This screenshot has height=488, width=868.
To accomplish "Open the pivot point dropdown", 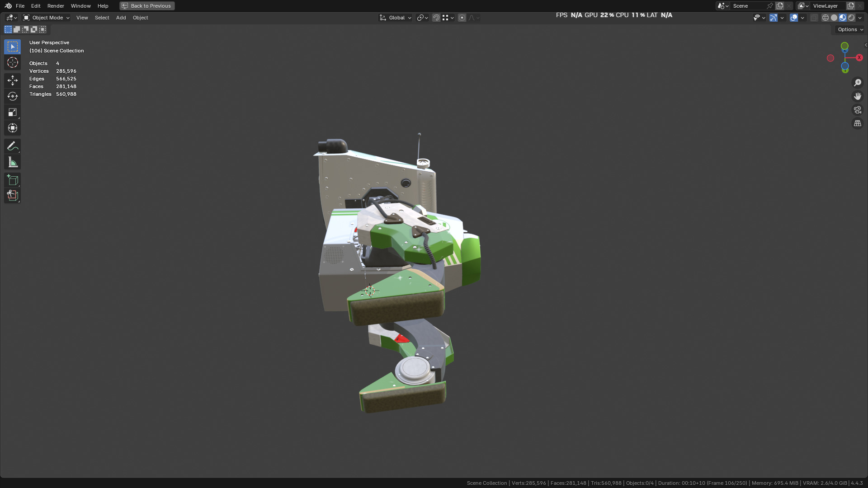I will point(422,18).
